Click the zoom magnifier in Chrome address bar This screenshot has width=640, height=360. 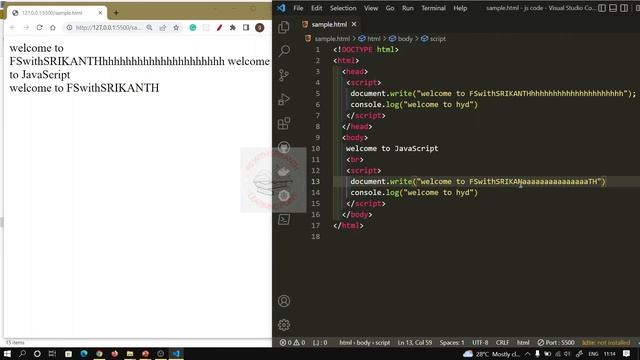(x=149, y=27)
